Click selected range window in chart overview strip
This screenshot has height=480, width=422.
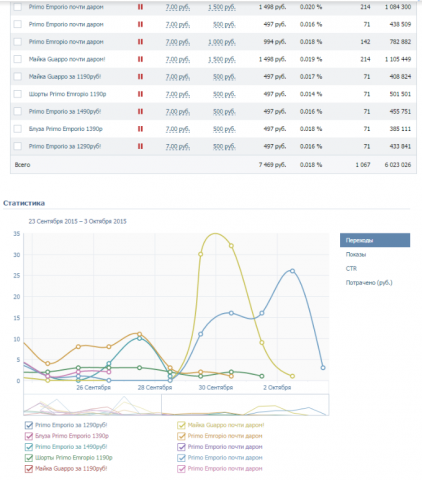(245, 405)
